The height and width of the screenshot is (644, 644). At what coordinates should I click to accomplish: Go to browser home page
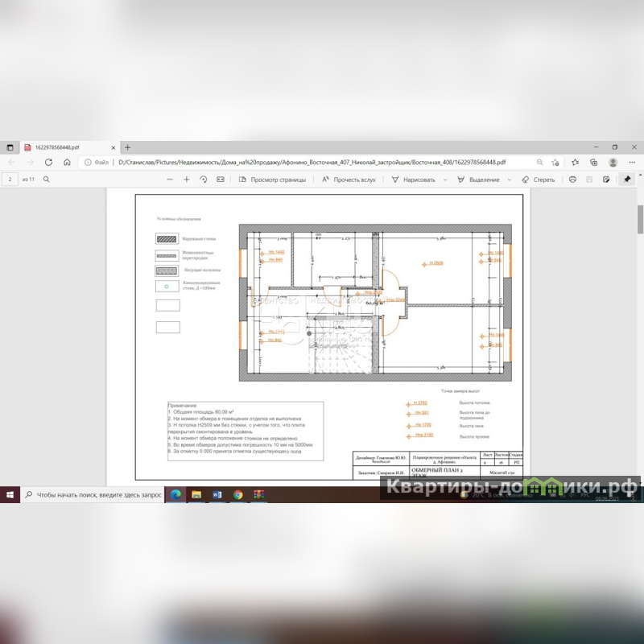67,162
